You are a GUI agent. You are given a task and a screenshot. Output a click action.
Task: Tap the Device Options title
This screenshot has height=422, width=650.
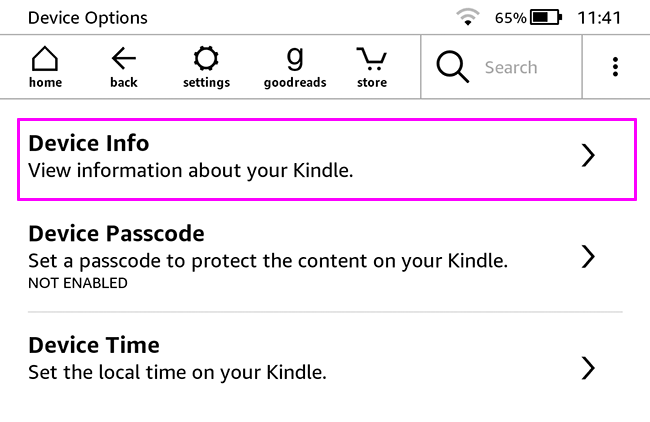[x=87, y=18]
